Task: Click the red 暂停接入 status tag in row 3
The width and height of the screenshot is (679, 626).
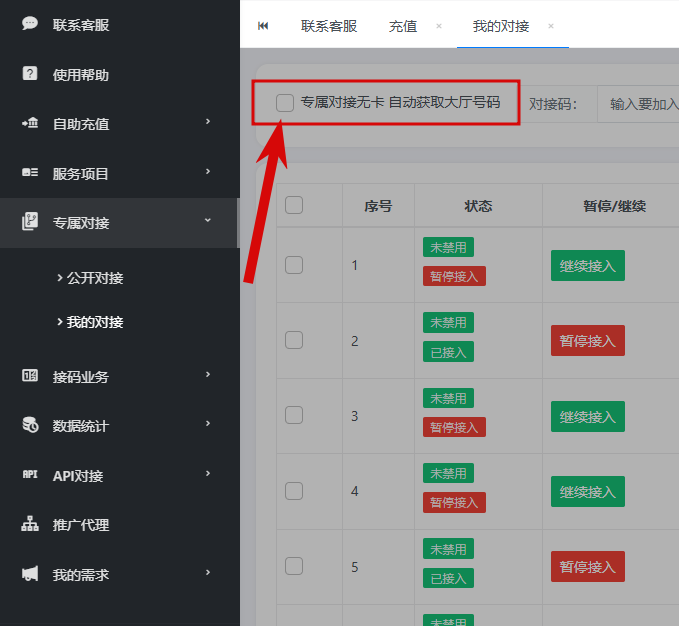Action: click(x=454, y=427)
